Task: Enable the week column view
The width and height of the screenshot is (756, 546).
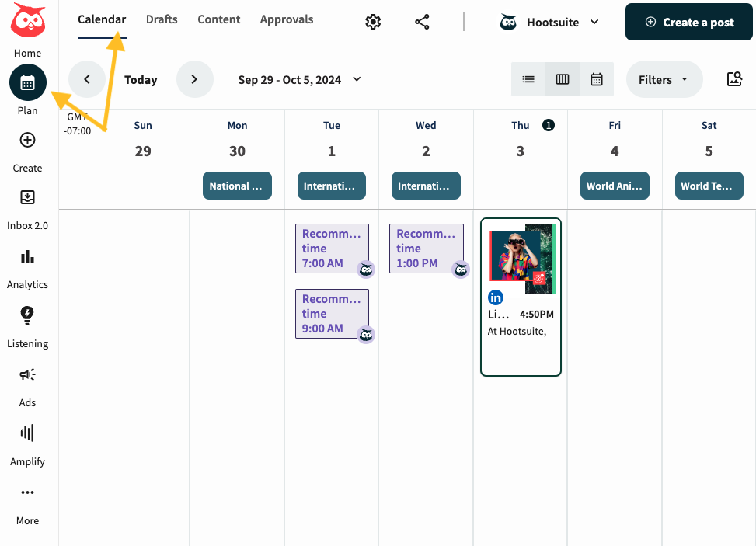Action: click(562, 79)
